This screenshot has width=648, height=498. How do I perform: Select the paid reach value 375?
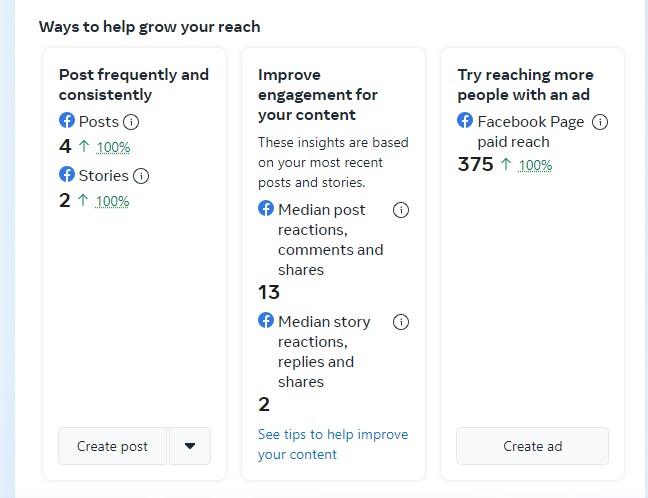click(475, 165)
